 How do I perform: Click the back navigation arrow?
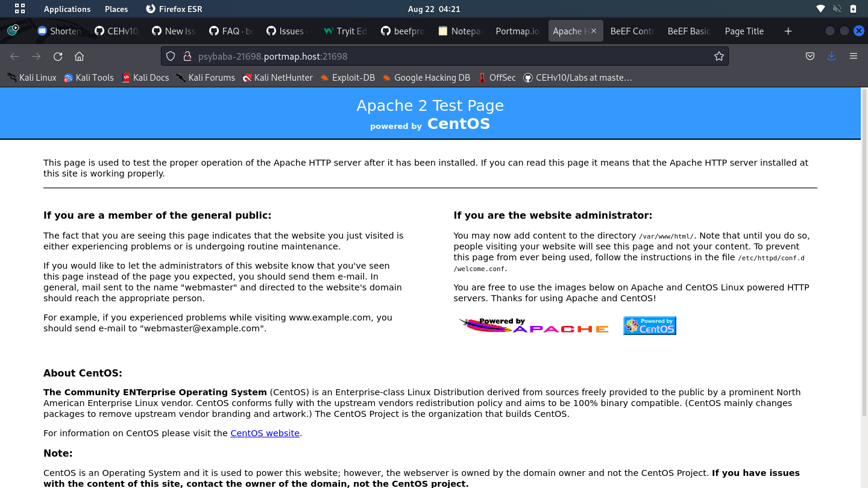(14, 55)
